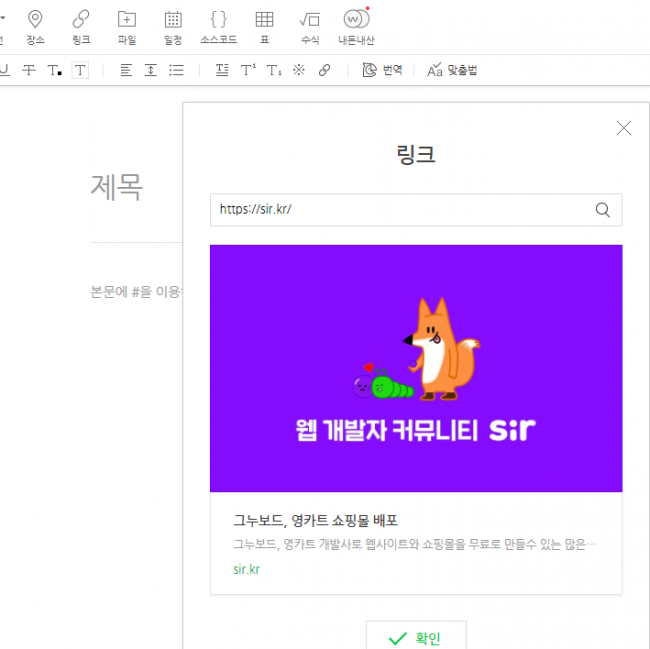Open text color picker T icon
Viewport: 650px width, 649px height.
54,70
